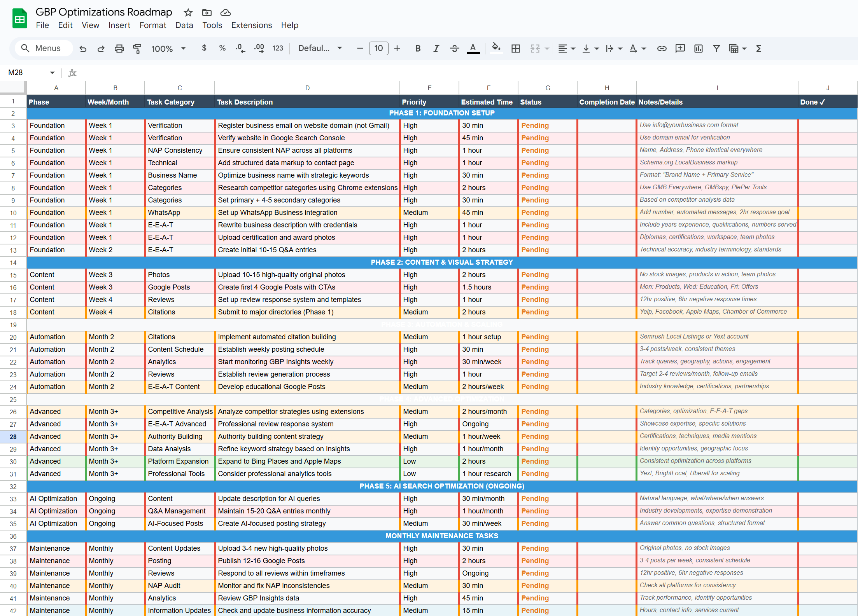Viewport: 858px width, 616px height.
Task: Open the Format menu
Action: [153, 25]
